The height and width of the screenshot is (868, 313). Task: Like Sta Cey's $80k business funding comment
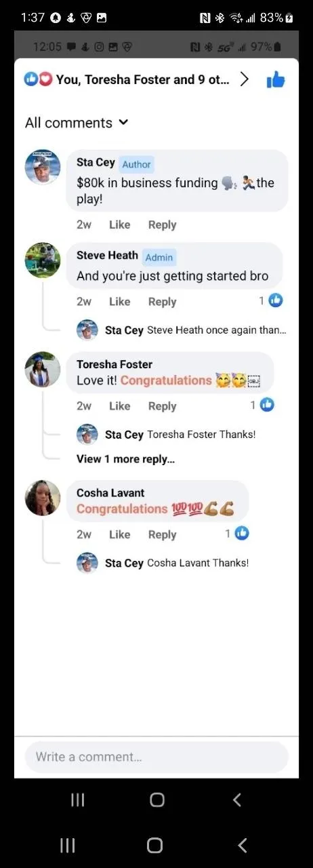coord(119,224)
